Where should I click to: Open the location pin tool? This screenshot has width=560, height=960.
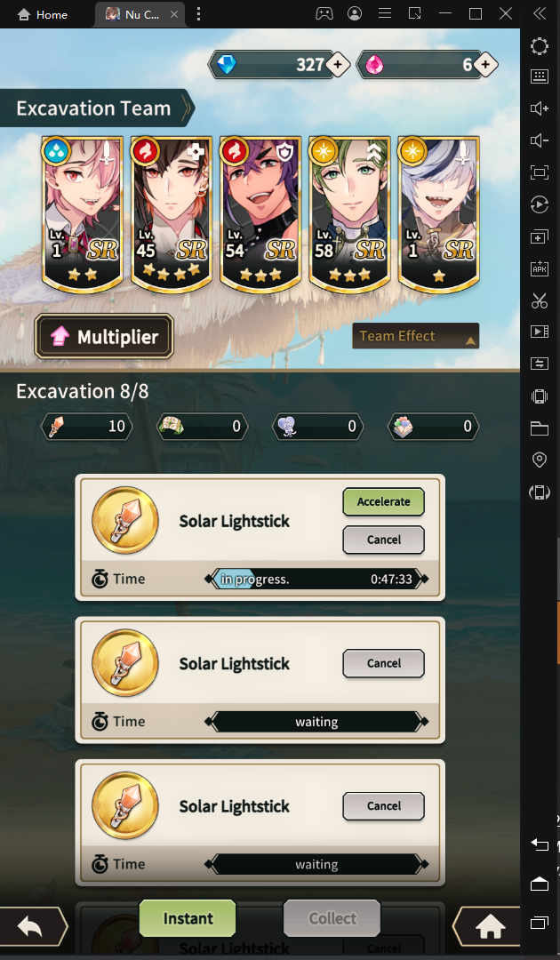point(540,460)
